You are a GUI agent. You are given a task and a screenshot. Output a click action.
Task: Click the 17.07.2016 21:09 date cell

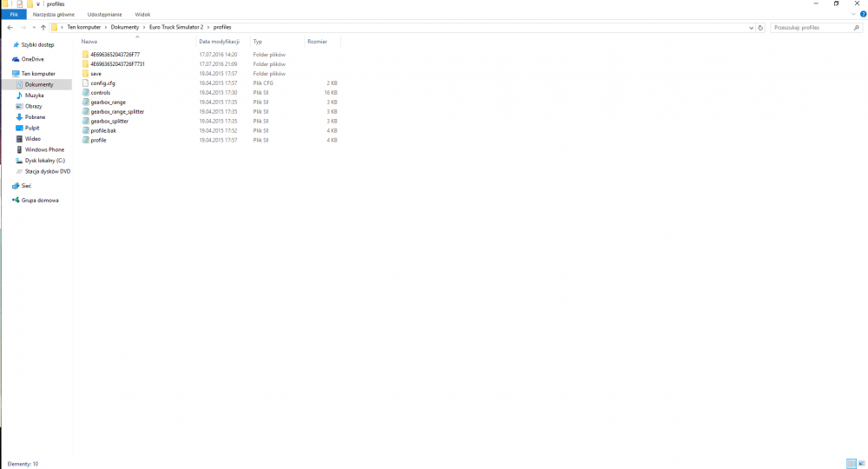coord(218,63)
